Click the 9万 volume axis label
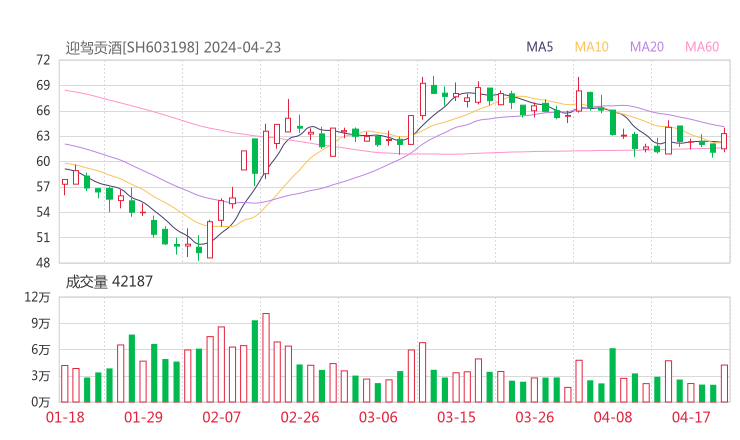This screenshot has width=740, height=440. [41, 323]
